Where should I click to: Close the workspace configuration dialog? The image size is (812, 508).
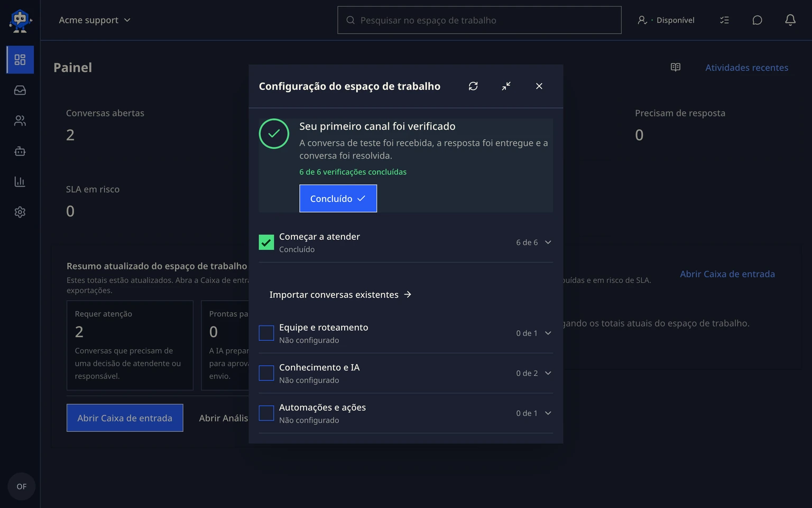coord(539,86)
